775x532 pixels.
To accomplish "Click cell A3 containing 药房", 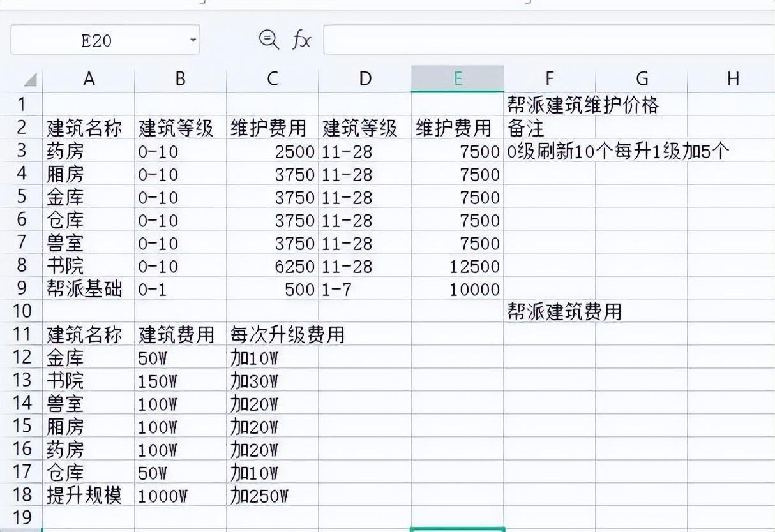I will (89, 151).
